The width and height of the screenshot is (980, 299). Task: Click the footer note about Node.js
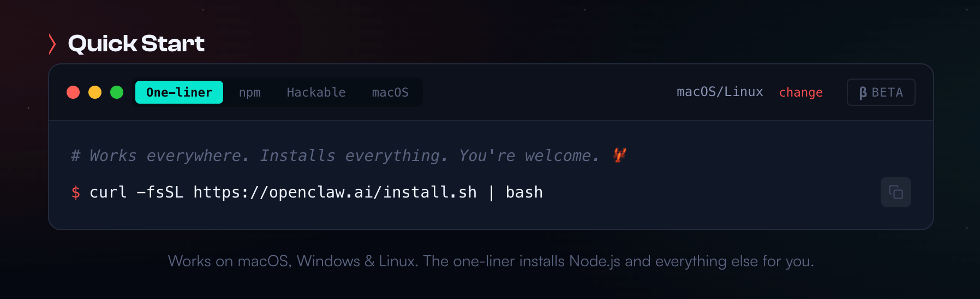click(x=491, y=261)
